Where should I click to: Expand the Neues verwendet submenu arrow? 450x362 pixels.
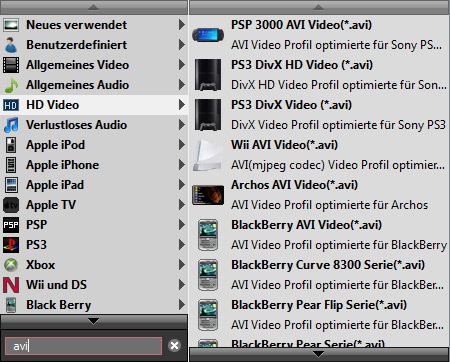click(x=182, y=25)
